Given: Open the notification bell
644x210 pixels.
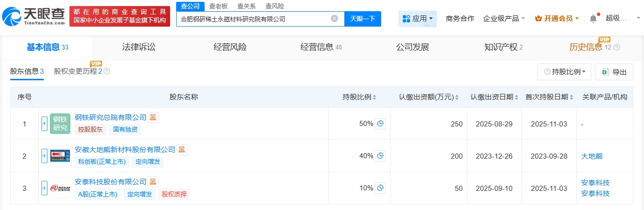Looking at the screenshot, I should click(593, 19).
